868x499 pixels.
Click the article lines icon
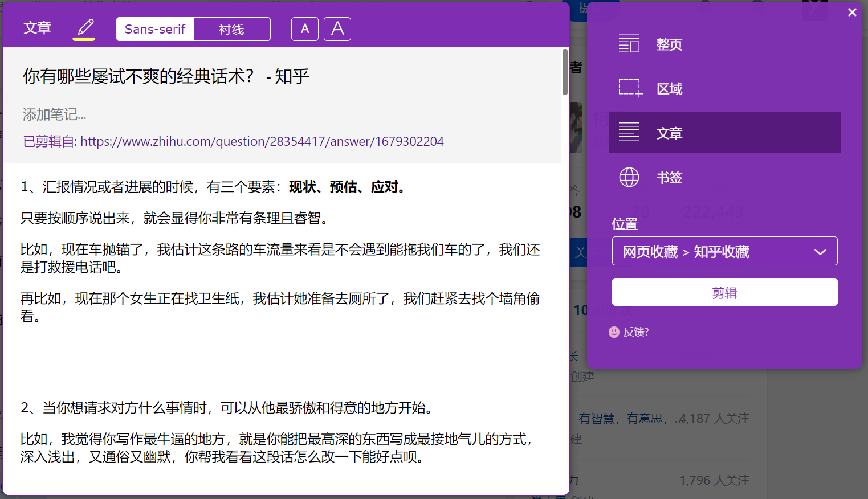click(629, 132)
